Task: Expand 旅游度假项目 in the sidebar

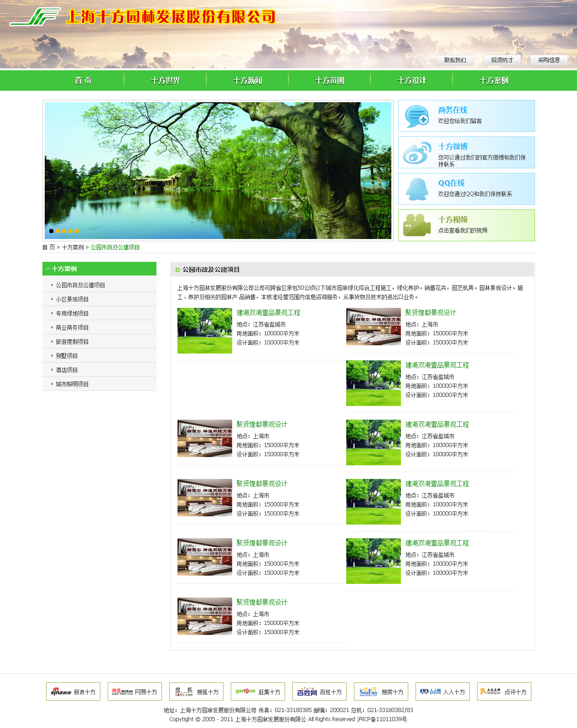Action: pos(72,342)
